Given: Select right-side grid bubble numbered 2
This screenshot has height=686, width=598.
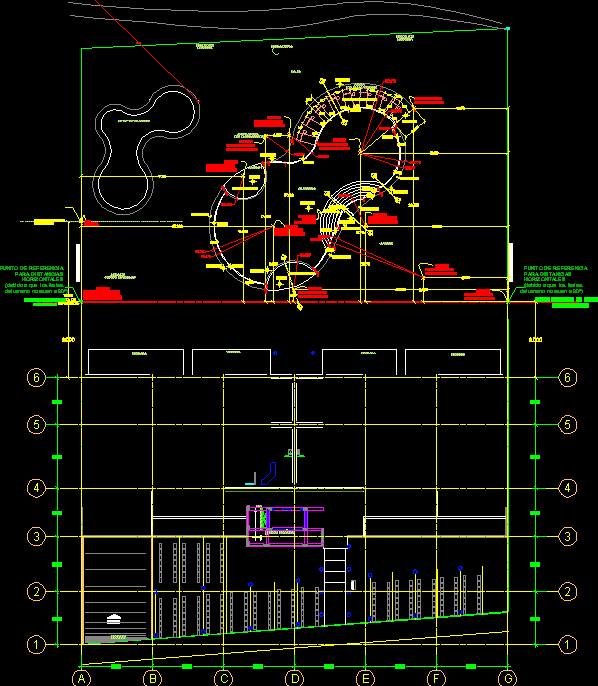Looking at the screenshot, I should (567, 592).
